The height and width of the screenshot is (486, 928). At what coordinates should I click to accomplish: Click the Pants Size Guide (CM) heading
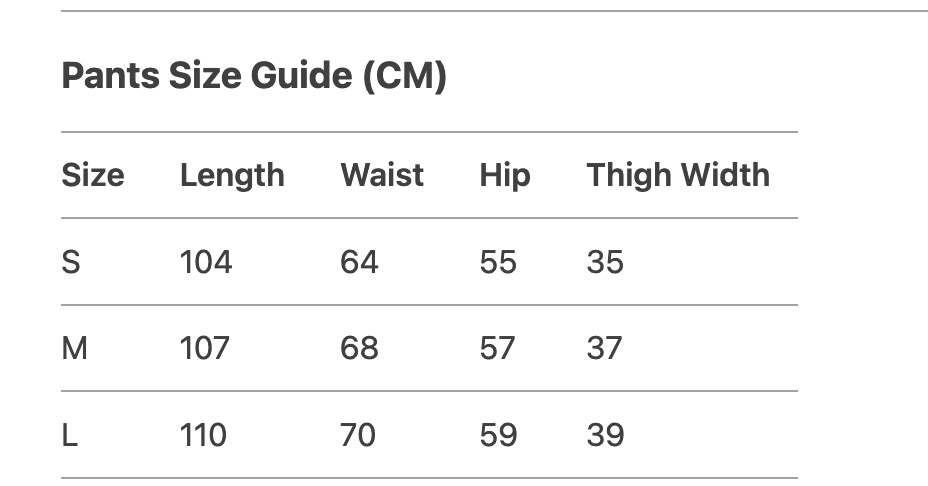[254, 76]
